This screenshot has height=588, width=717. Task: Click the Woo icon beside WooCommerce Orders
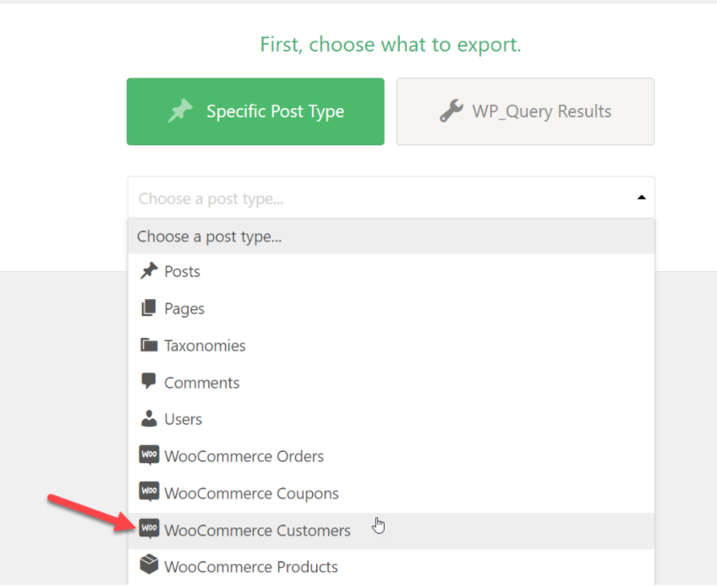point(149,455)
